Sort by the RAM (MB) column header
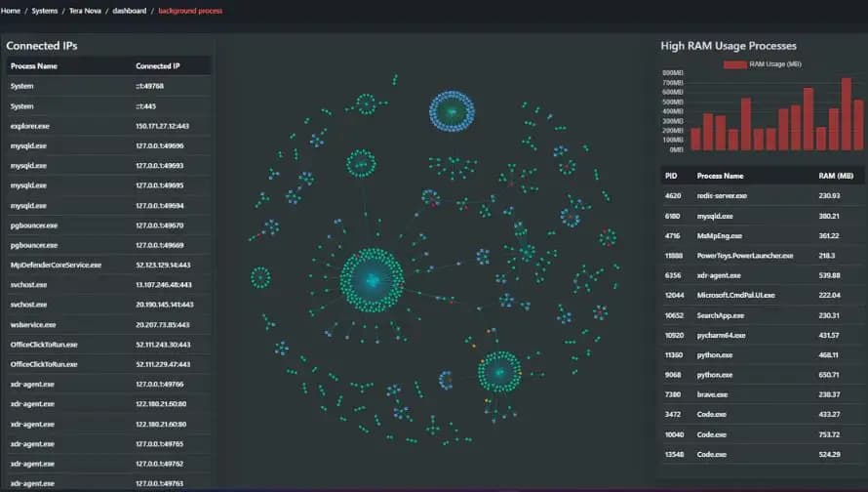This screenshot has width=868, height=492. point(835,176)
